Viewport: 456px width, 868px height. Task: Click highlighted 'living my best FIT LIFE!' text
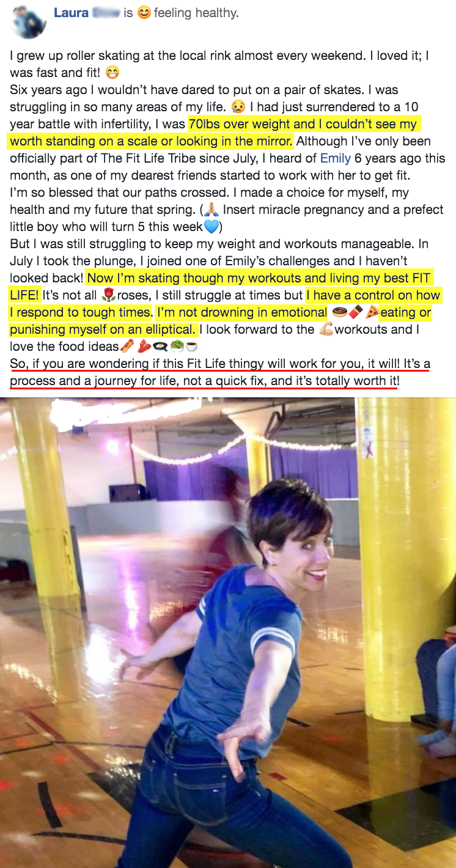pos(220,287)
